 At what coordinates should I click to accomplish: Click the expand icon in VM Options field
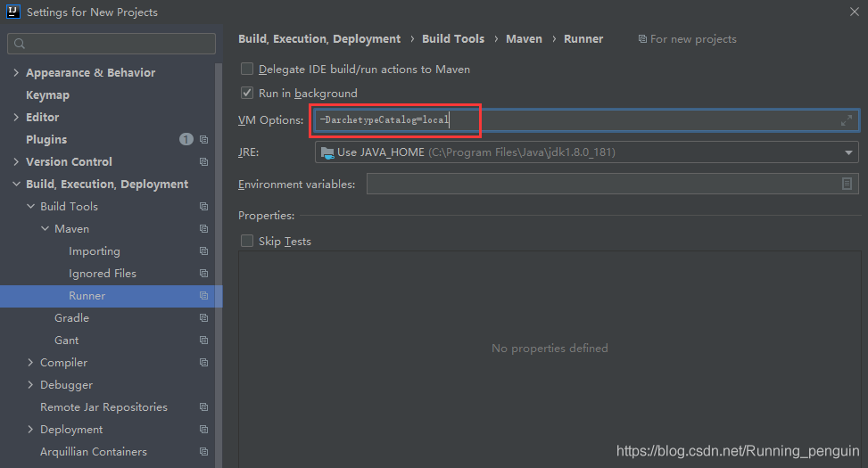click(x=847, y=120)
